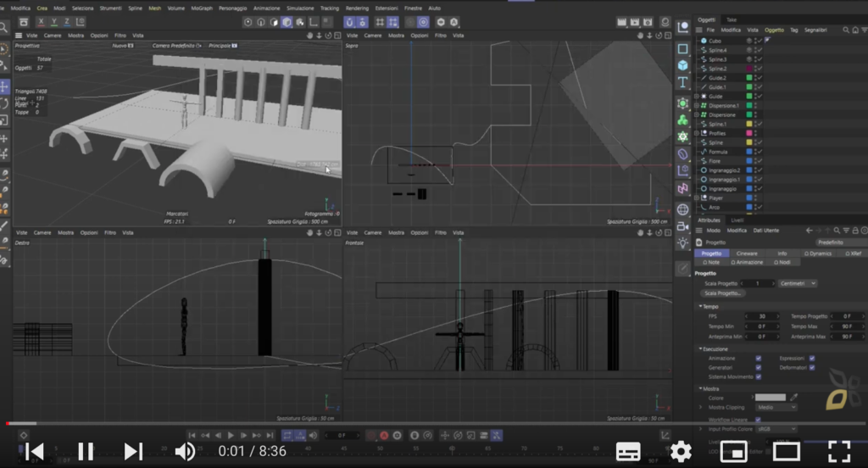Lock the Y axis in the toolbar
Image resolution: width=868 pixels, height=468 pixels.
click(53, 22)
